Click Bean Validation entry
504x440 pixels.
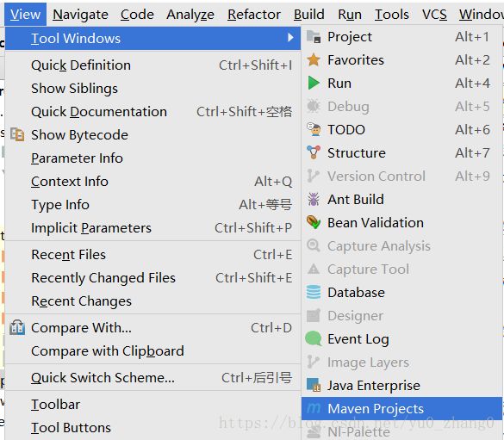(x=401, y=223)
